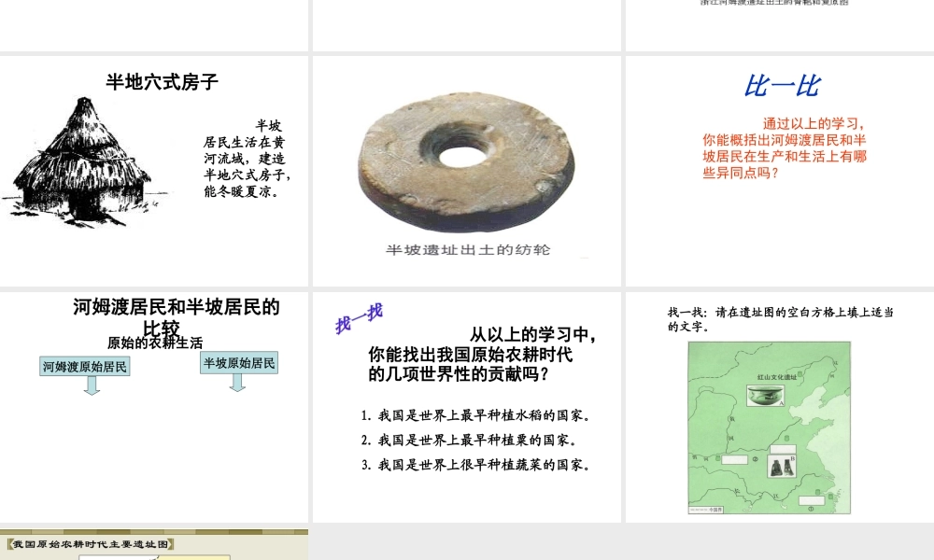Click the pottery figure image on map

tap(781, 468)
